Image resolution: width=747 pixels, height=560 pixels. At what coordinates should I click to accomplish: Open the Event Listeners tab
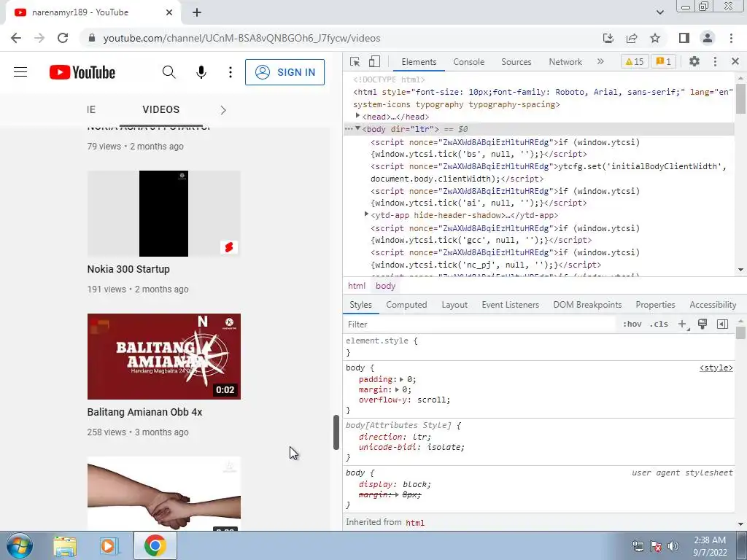510,305
